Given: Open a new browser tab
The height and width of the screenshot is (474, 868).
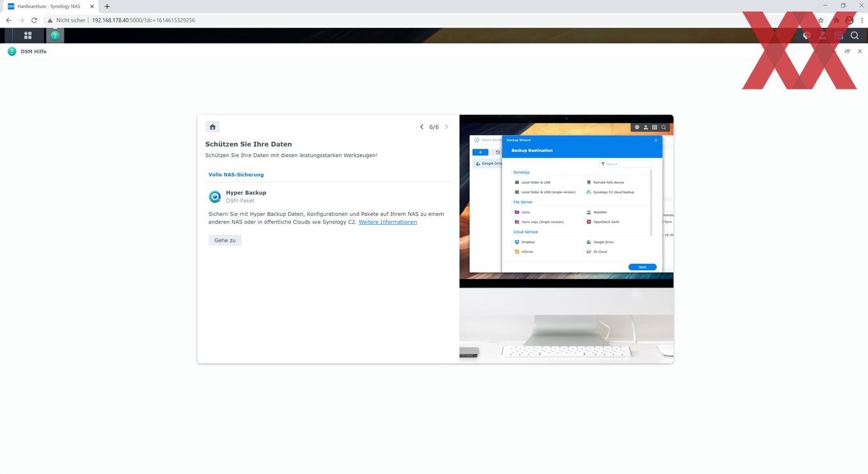Looking at the screenshot, I should pyautogui.click(x=107, y=6).
